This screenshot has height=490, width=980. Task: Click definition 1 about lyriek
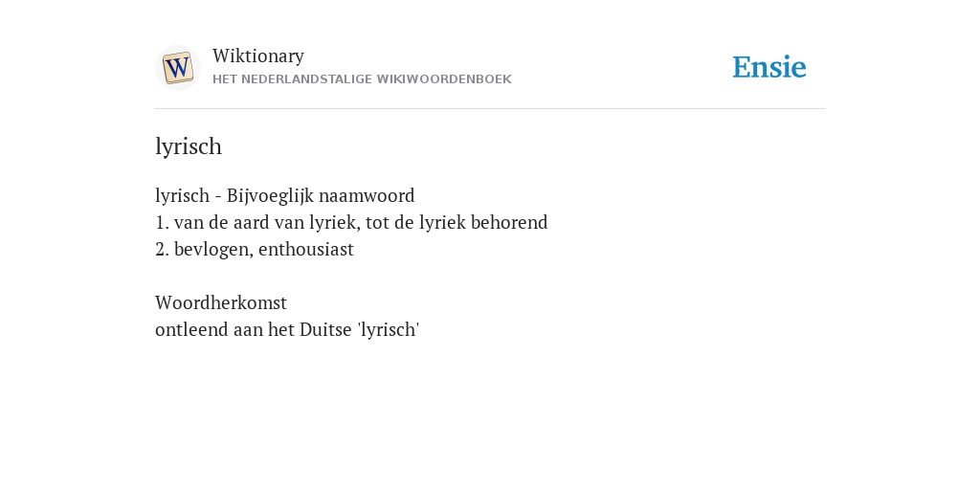[x=351, y=222]
